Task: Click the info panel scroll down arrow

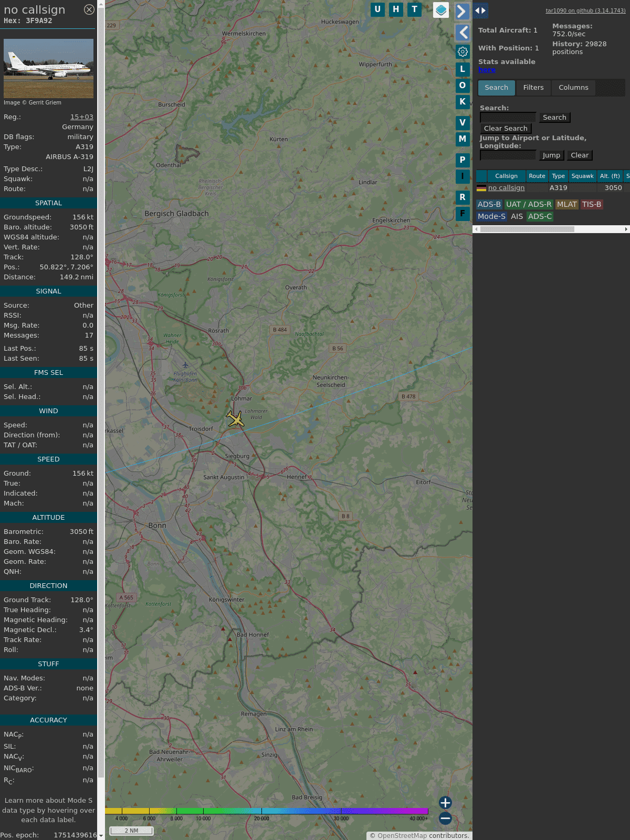Action: click(x=101, y=836)
